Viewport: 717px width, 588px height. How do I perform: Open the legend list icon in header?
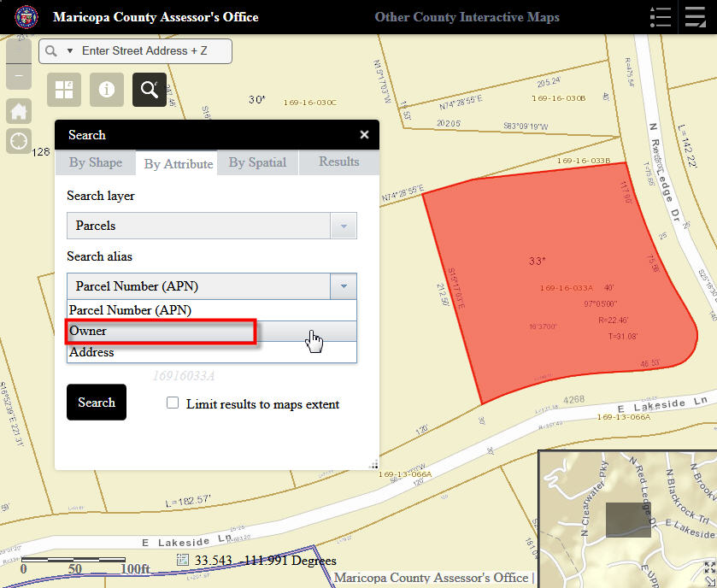point(661,17)
